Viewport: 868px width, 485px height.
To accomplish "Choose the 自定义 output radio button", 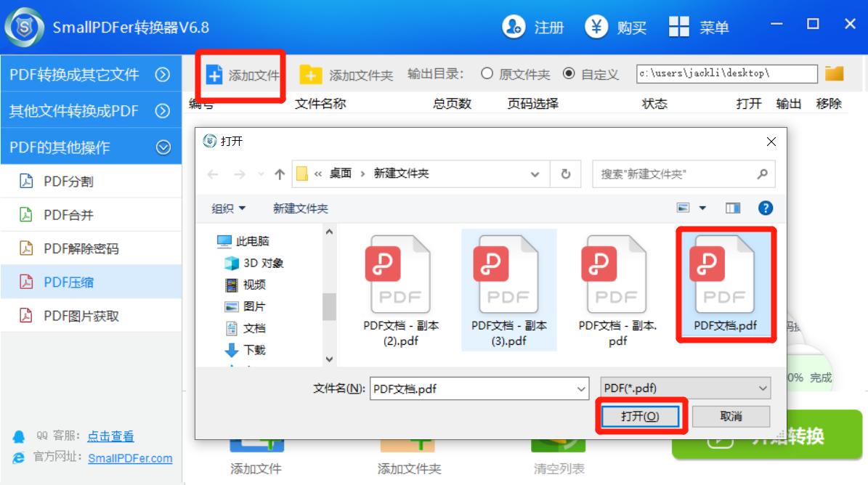I will tap(569, 73).
